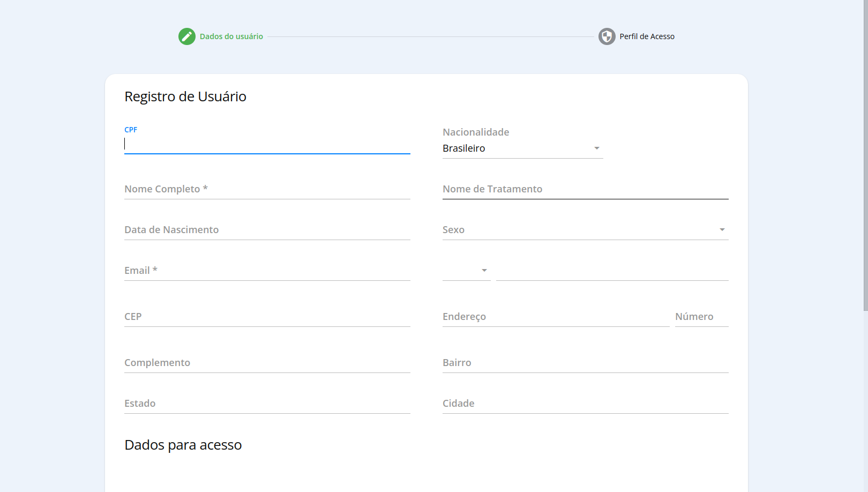This screenshot has width=868, height=492.
Task: Focus the CPF input field
Action: (267, 144)
